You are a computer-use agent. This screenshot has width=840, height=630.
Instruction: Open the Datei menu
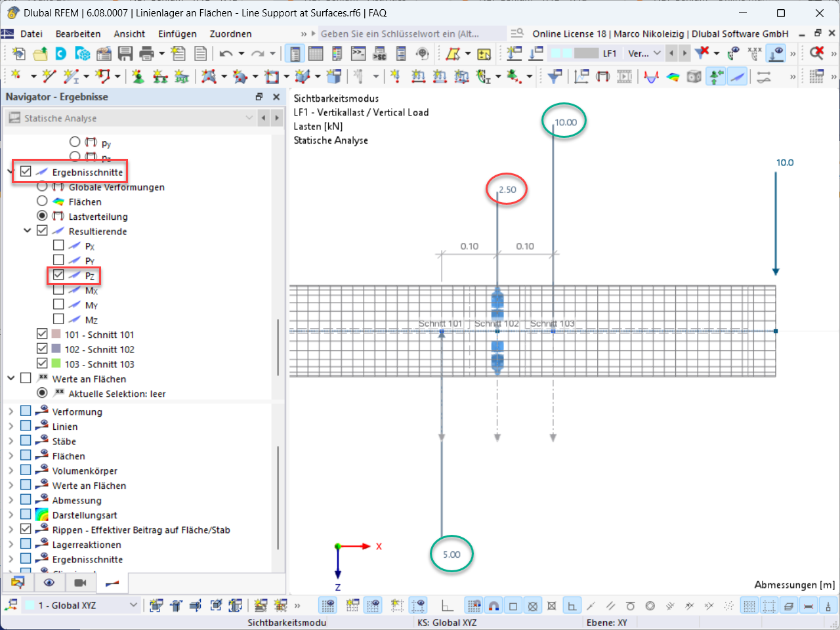click(31, 33)
